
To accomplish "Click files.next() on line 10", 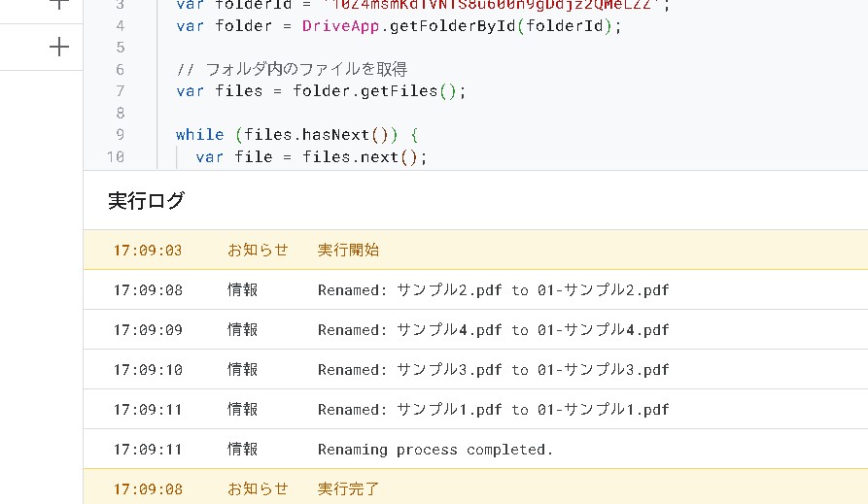I will (x=364, y=157).
